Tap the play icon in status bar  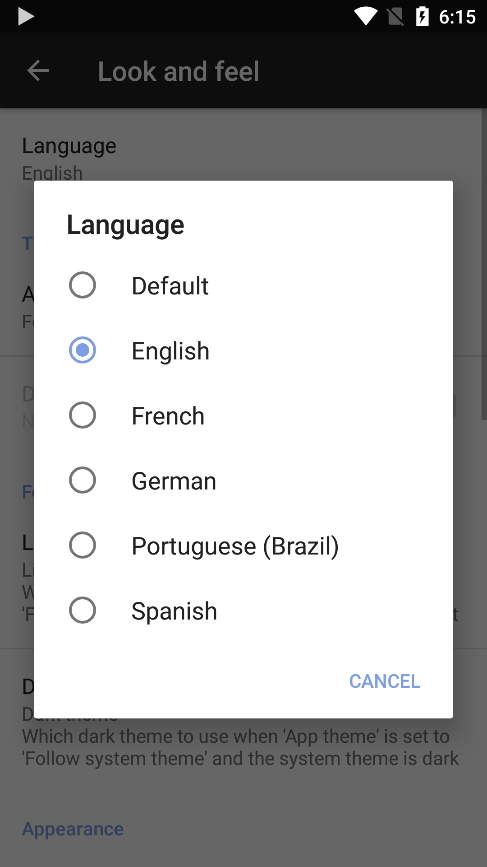[25, 17]
